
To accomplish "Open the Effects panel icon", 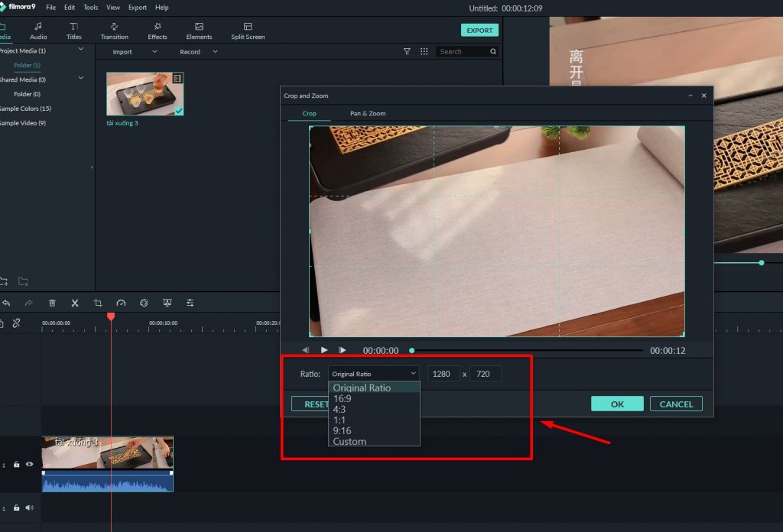I will (x=157, y=30).
